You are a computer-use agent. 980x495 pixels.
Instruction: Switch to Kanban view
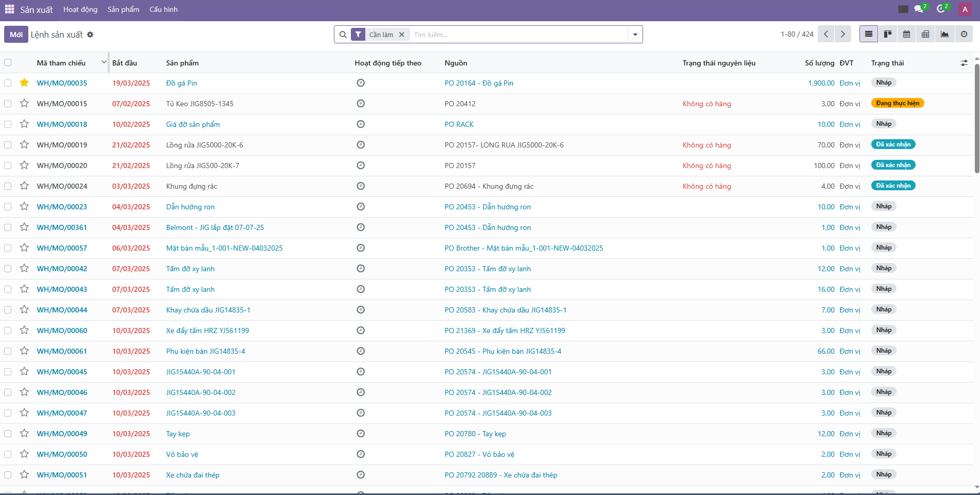pyautogui.click(x=887, y=34)
